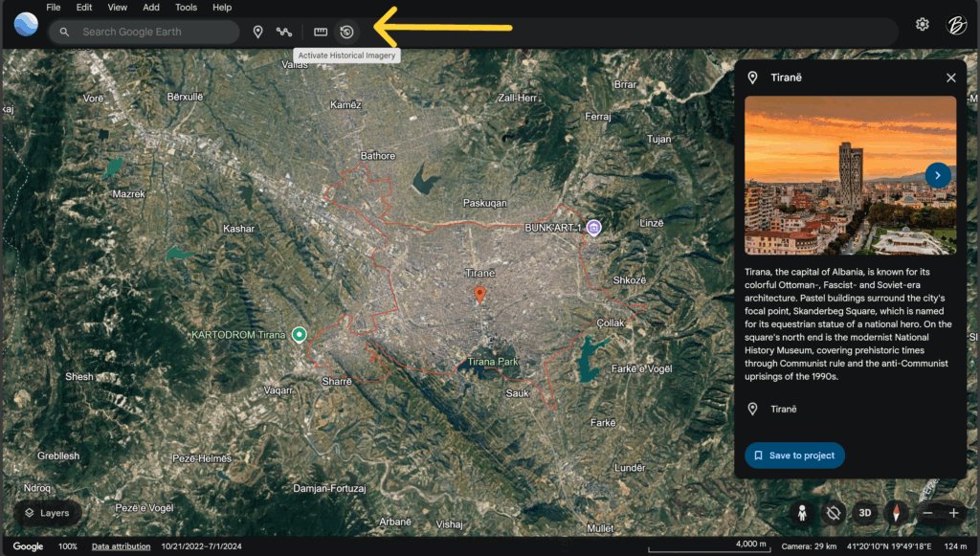980x556 pixels.
Task: Open the Add menu
Action: (x=150, y=8)
